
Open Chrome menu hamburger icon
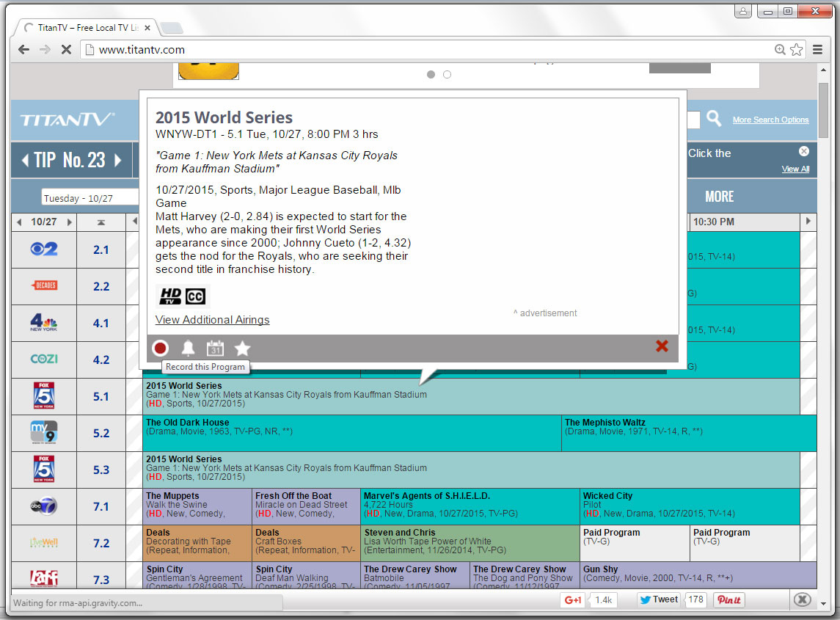tap(817, 50)
